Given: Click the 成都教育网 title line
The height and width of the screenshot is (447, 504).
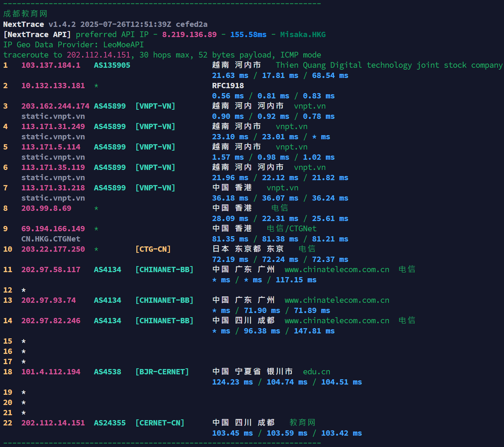Looking at the screenshot, I should tap(25, 14).
